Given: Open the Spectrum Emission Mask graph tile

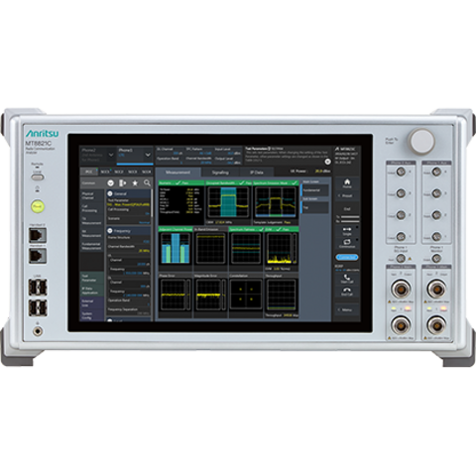Looking at the screenshot, I should pyautogui.click(x=276, y=202).
